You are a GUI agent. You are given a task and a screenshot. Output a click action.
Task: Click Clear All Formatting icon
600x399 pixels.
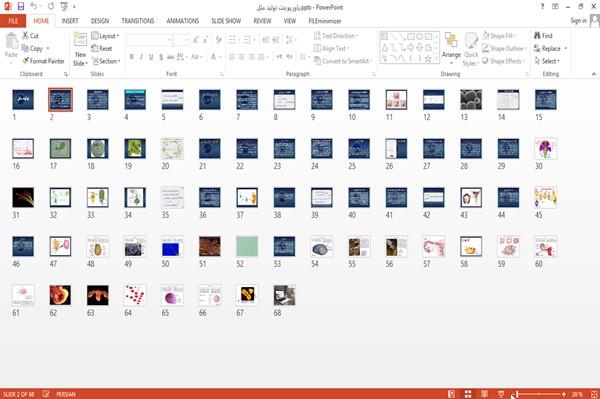[x=218, y=39]
